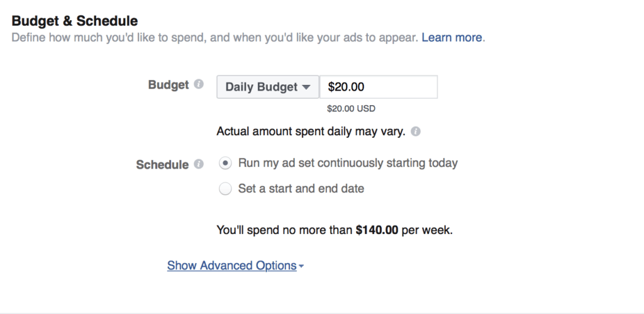
Task: Click 'Run my ad set continuously starting today' label
Action: click(x=348, y=163)
